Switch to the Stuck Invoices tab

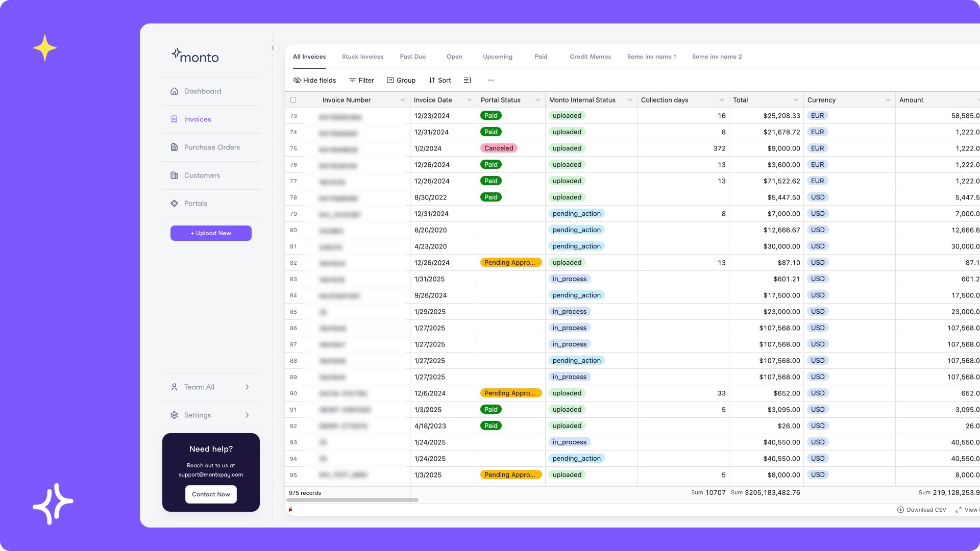tap(362, 57)
